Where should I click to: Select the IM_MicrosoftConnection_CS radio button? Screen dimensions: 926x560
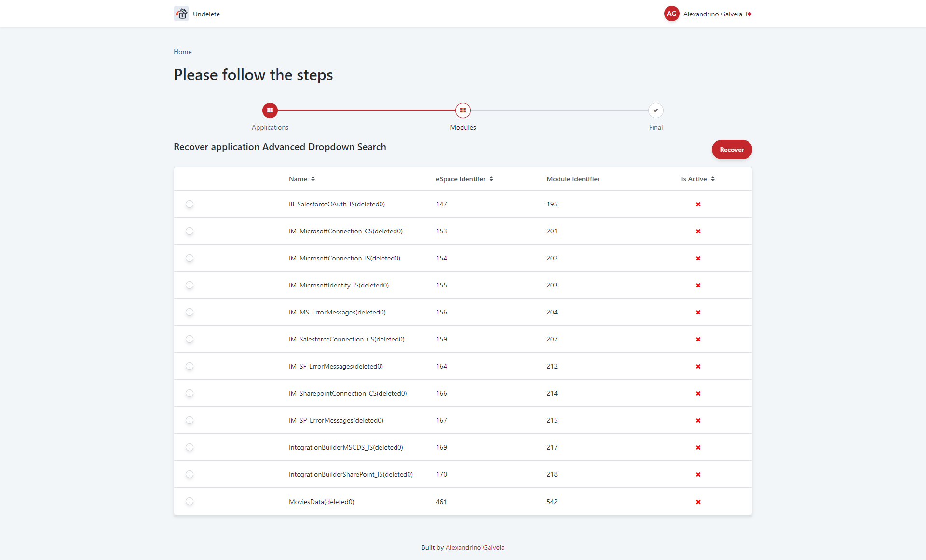pos(190,231)
